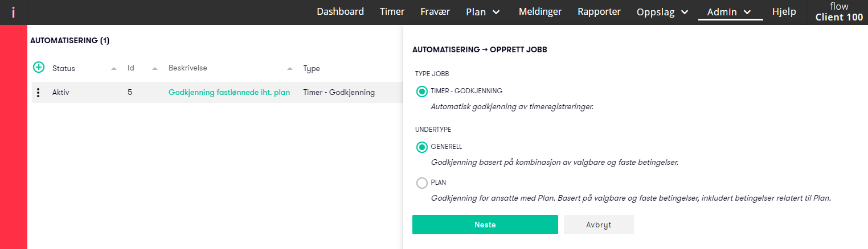Open the Admin dropdown menu
This screenshot has width=868, height=249.
(x=730, y=12)
